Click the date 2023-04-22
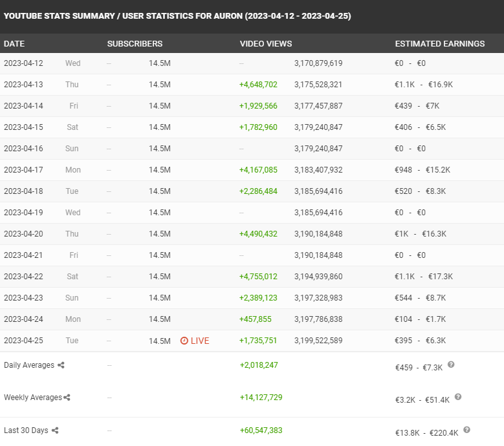 (x=23, y=277)
